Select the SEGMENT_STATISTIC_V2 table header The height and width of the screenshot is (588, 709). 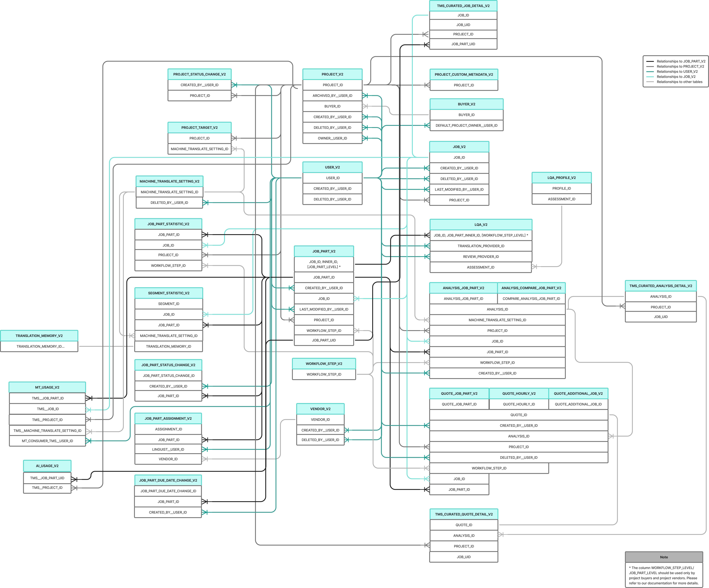coord(169,293)
